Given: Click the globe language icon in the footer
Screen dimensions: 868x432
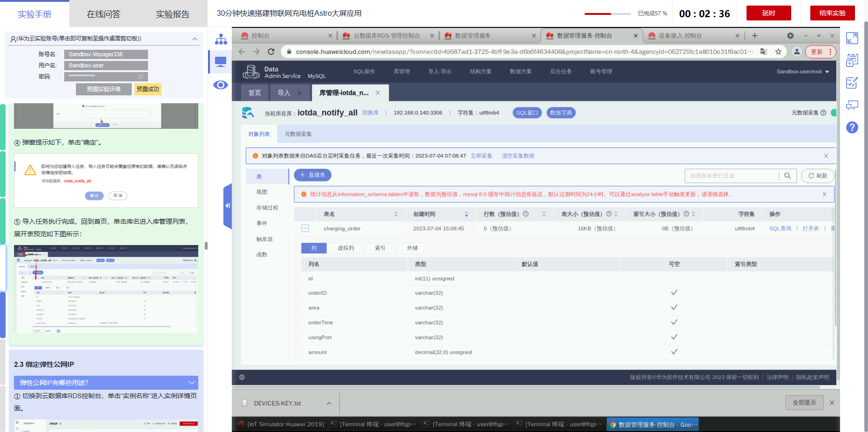Looking at the screenshot, I should point(242,377).
